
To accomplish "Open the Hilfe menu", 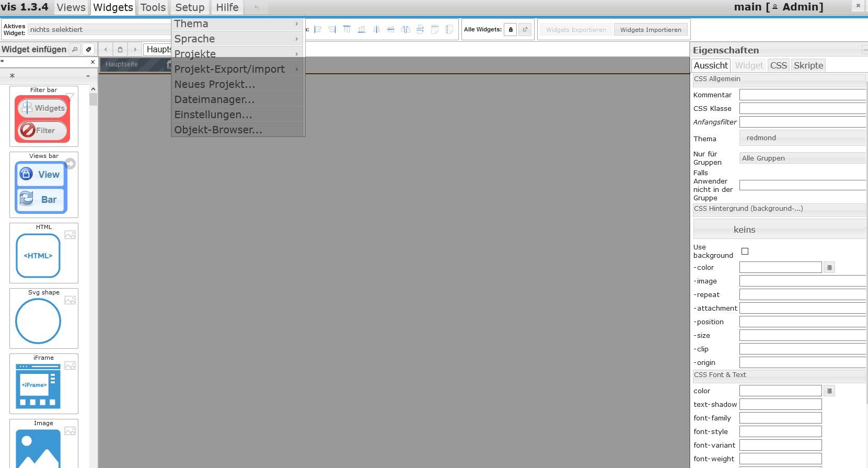I will [227, 7].
